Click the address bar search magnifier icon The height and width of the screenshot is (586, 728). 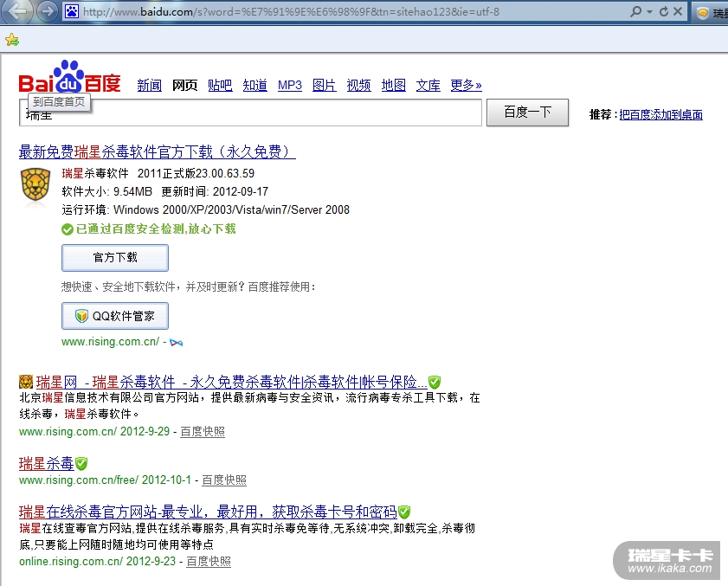point(635,11)
